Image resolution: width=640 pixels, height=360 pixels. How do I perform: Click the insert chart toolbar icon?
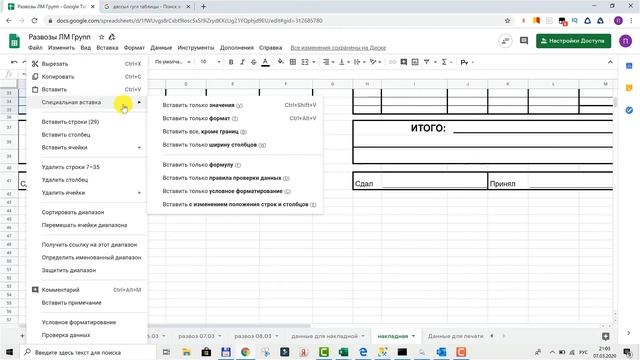(415, 62)
